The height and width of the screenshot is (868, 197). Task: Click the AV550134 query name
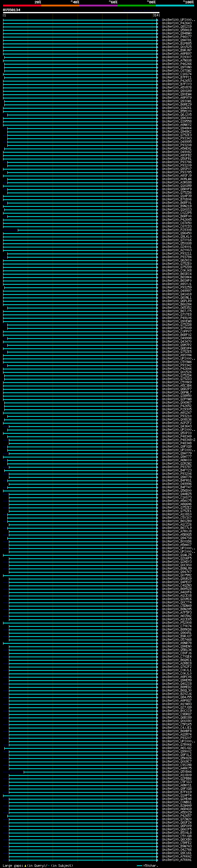11,10
